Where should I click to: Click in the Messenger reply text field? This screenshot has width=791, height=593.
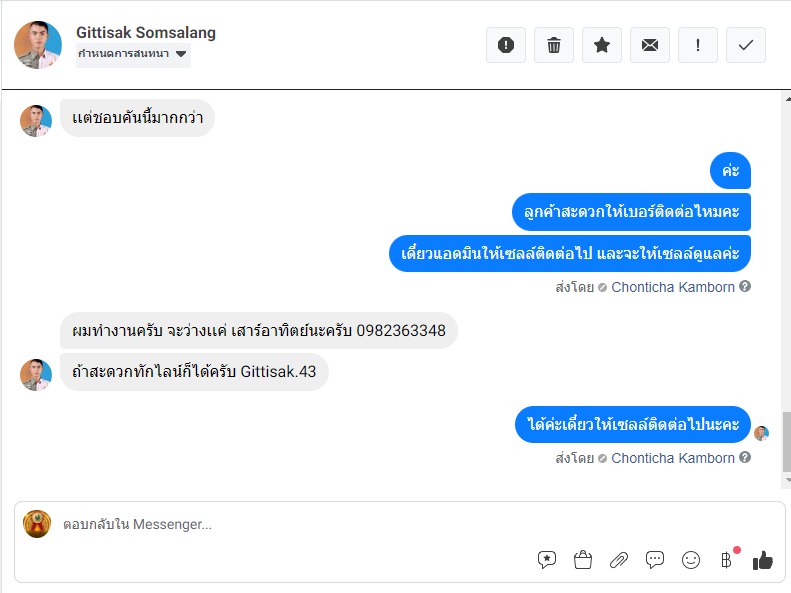click(300, 524)
